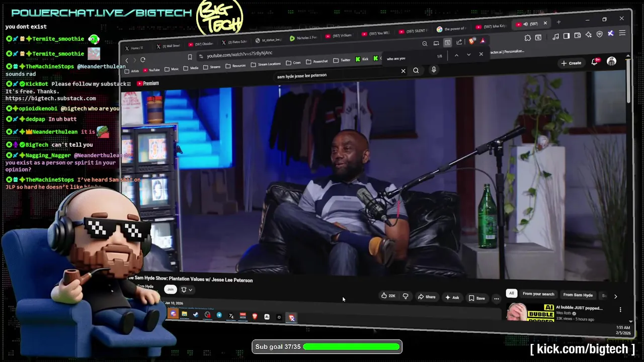
Task: Open the YouTube account avatar menu
Action: pyautogui.click(x=611, y=61)
